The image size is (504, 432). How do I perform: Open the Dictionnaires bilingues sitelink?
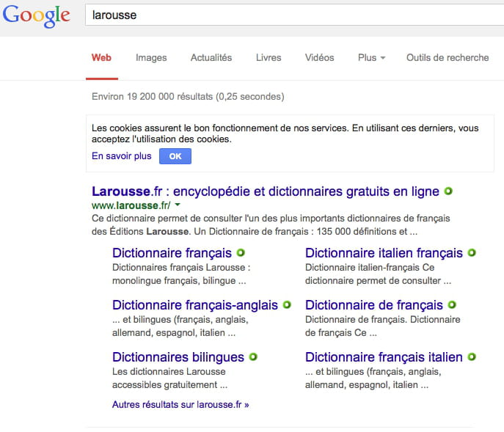(178, 357)
